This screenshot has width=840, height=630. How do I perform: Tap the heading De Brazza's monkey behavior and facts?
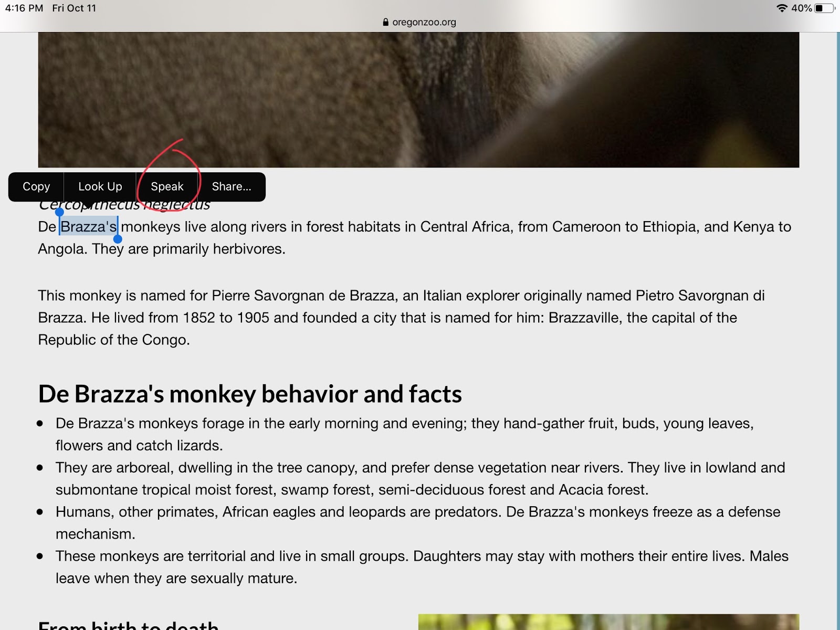(x=250, y=394)
